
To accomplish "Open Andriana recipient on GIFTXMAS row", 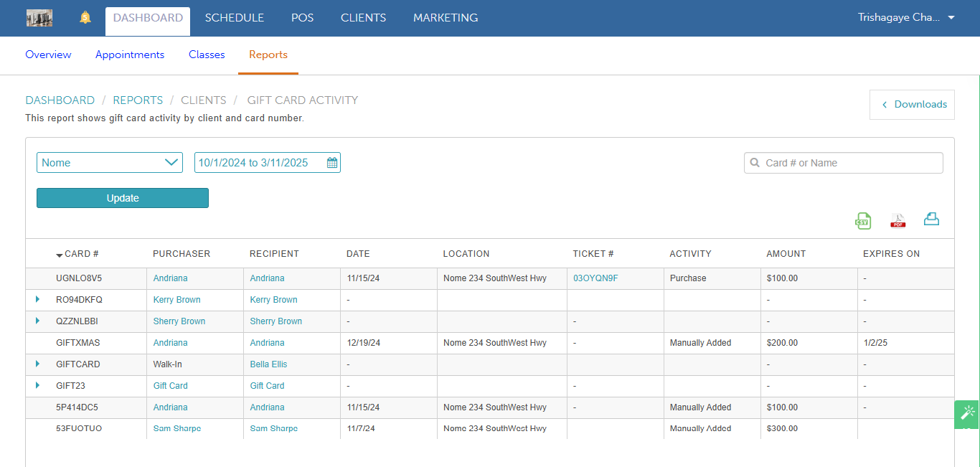I will (268, 343).
